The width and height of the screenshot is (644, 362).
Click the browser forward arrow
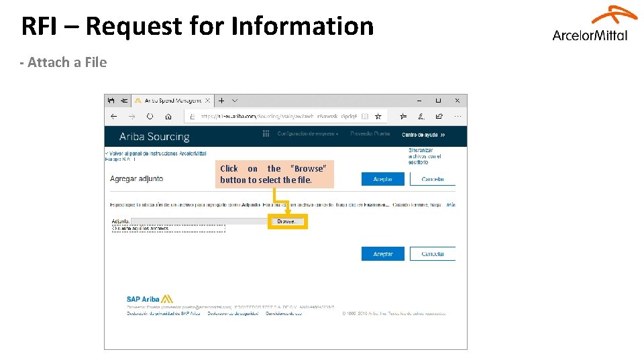point(132,117)
